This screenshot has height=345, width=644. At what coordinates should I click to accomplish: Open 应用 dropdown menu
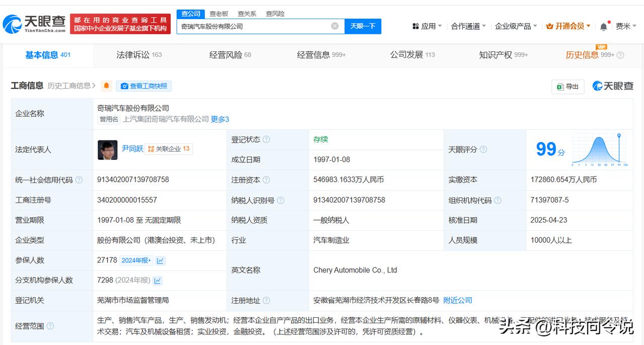pyautogui.click(x=427, y=26)
